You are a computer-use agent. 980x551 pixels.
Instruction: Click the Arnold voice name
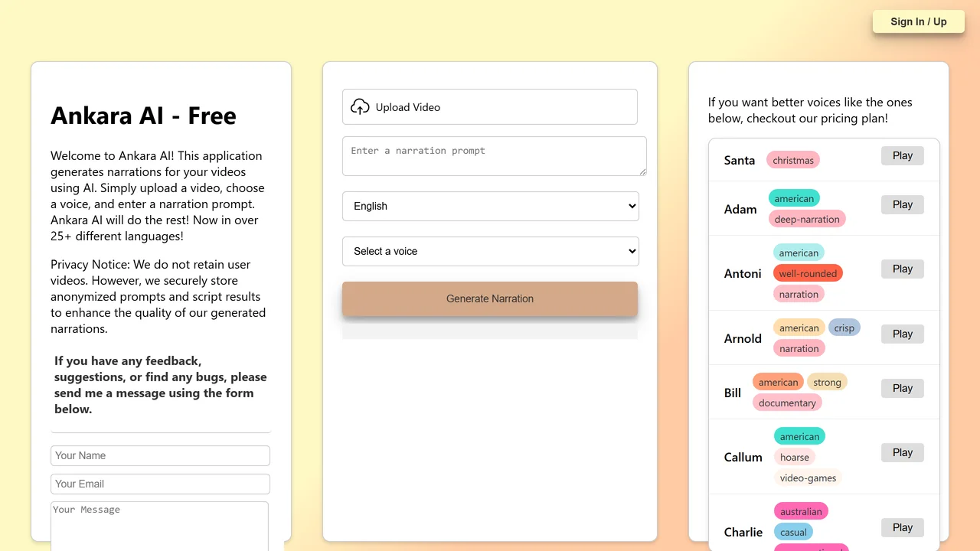coord(743,338)
